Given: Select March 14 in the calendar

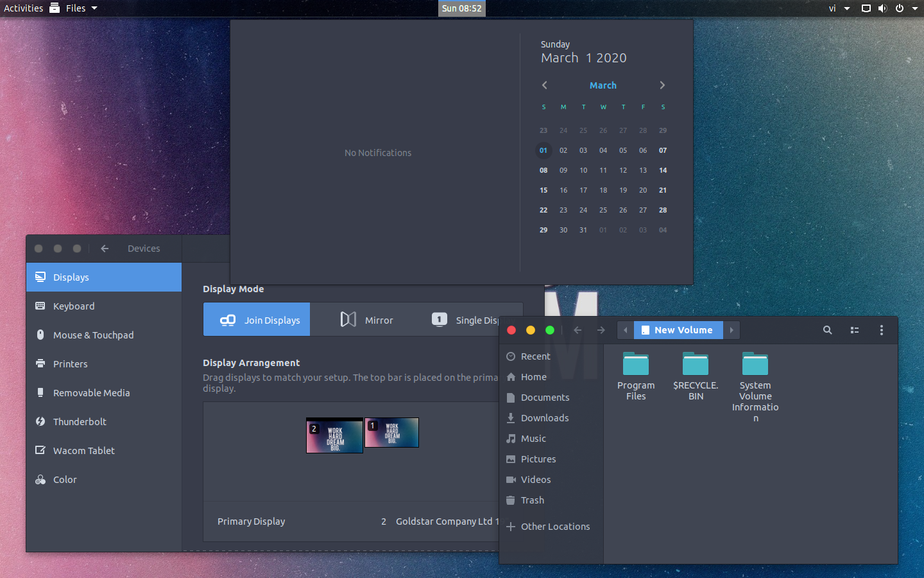Looking at the screenshot, I should tap(663, 170).
